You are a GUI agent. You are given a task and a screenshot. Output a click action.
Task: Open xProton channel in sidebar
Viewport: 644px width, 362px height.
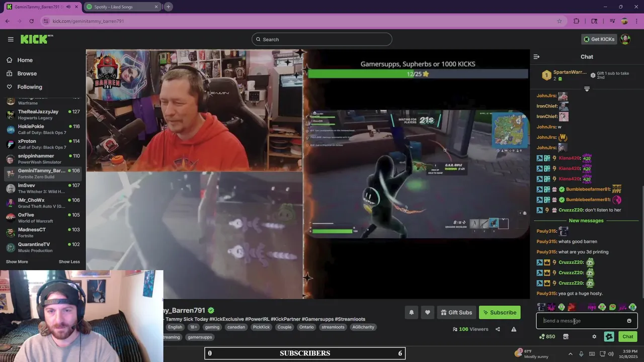43,144
